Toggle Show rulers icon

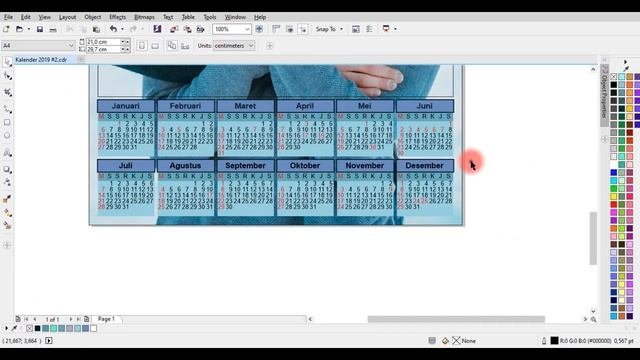pyautogui.click(x=276, y=29)
